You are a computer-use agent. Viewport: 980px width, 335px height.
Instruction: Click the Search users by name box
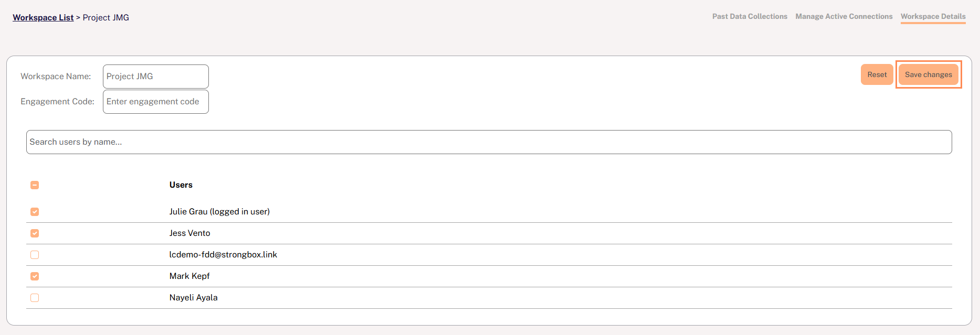click(x=488, y=142)
